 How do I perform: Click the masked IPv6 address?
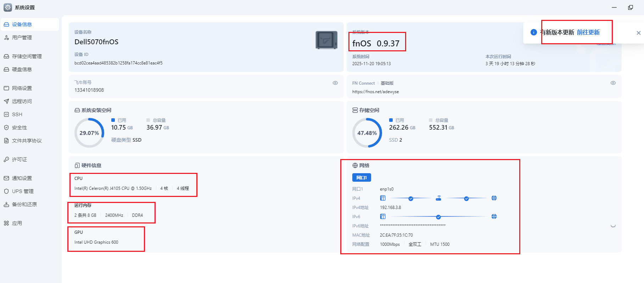coord(413,226)
